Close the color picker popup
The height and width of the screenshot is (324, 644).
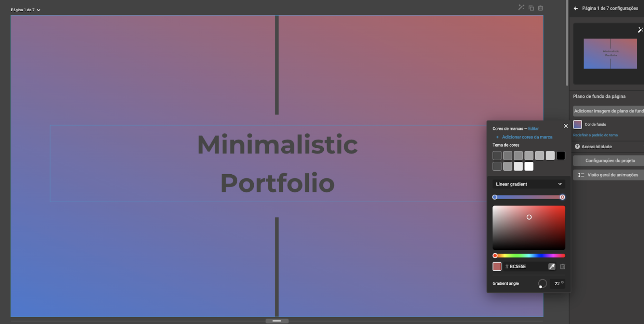click(566, 126)
